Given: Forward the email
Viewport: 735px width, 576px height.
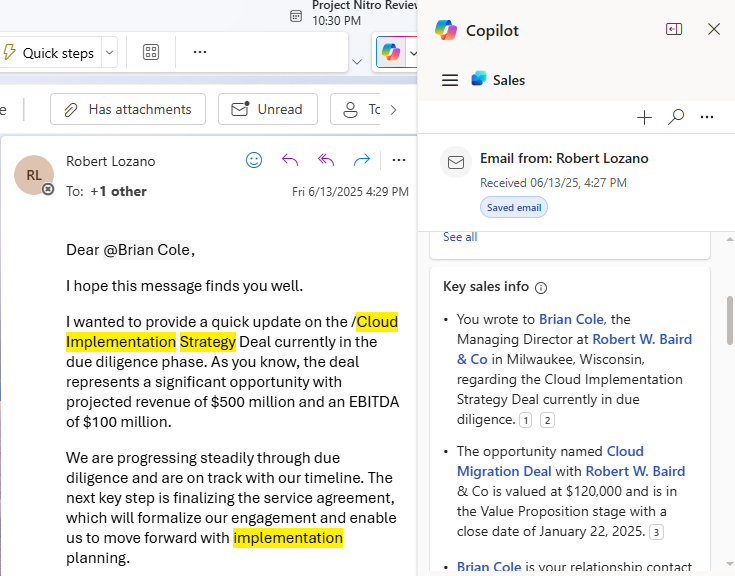Looking at the screenshot, I should pyautogui.click(x=362, y=160).
